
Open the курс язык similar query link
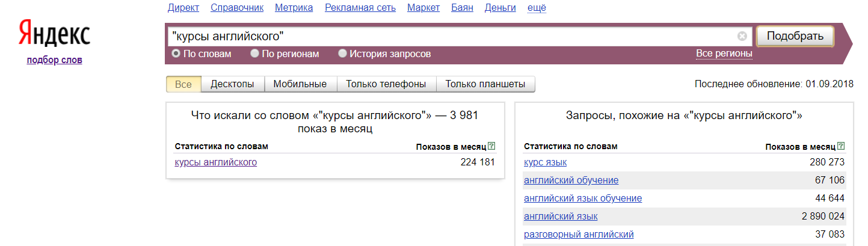pos(545,162)
